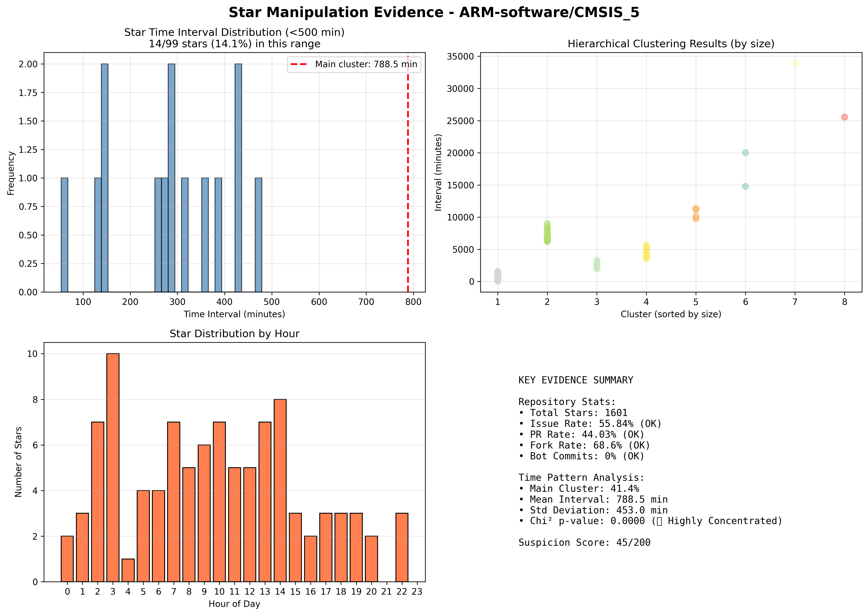Click the tall histogram bar near 145 minutes
This screenshot has height=615, width=868.
(104, 178)
